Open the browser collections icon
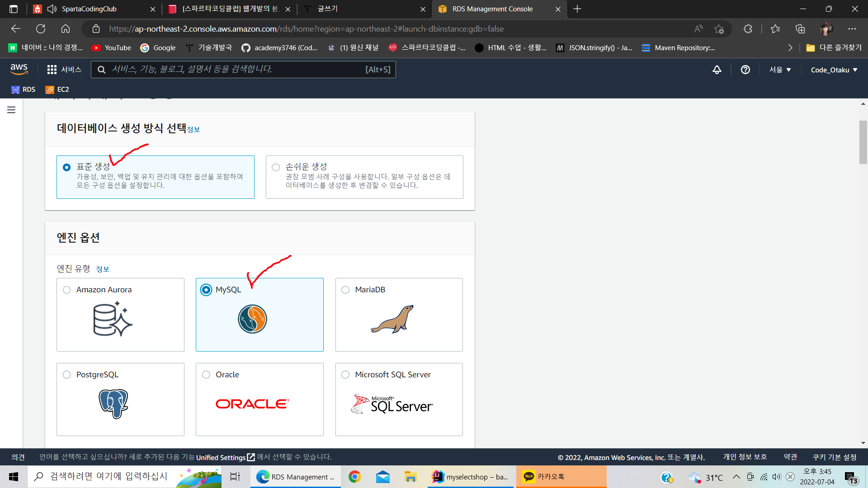The width and height of the screenshot is (868, 488). coord(800,29)
